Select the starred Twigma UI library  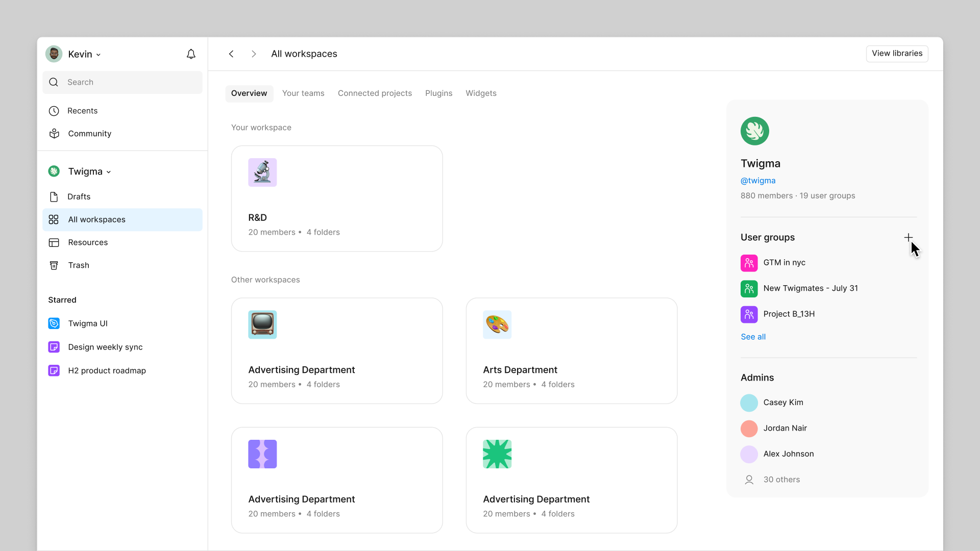click(88, 323)
